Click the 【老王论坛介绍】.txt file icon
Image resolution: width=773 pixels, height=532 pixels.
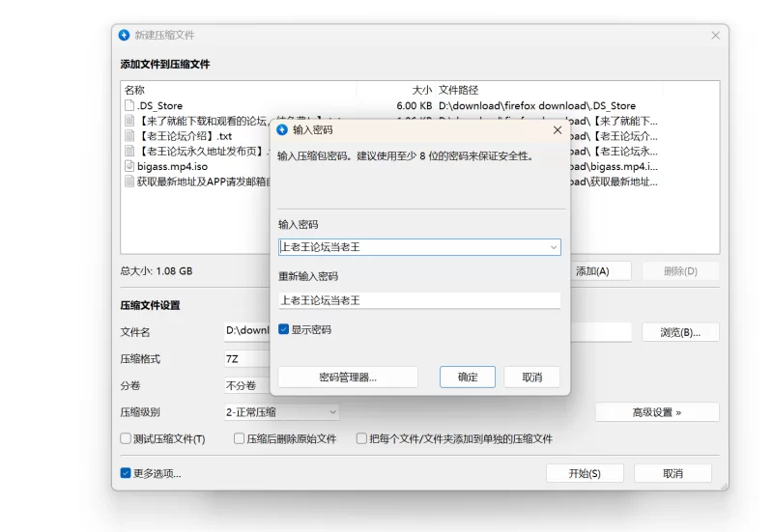(129, 136)
